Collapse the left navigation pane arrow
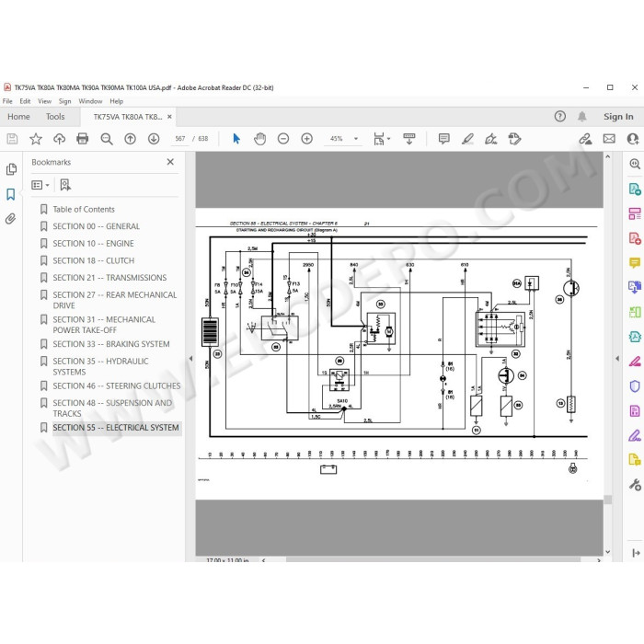This screenshot has height=644, width=644. tap(190, 359)
